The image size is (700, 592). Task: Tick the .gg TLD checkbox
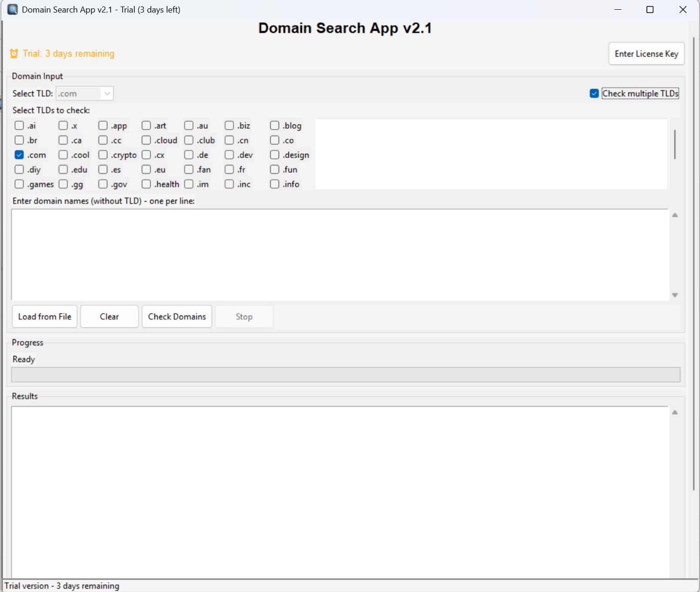(63, 184)
